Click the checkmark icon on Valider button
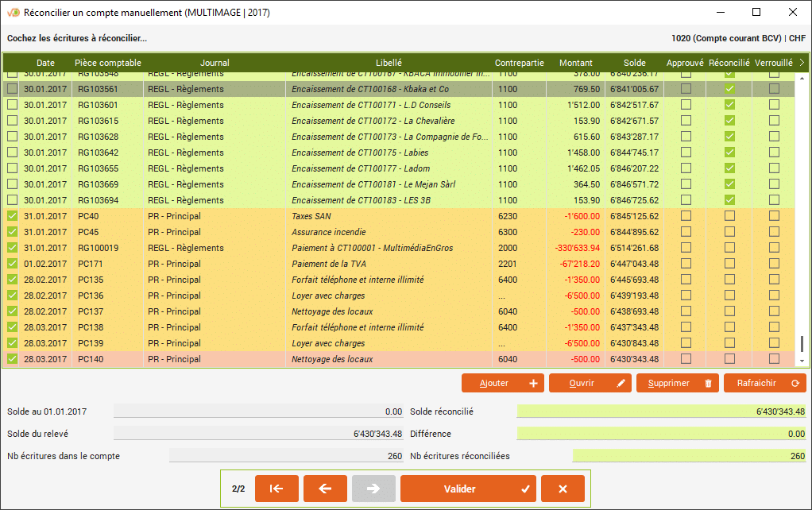Image resolution: width=812 pixels, height=510 pixels. [524, 489]
